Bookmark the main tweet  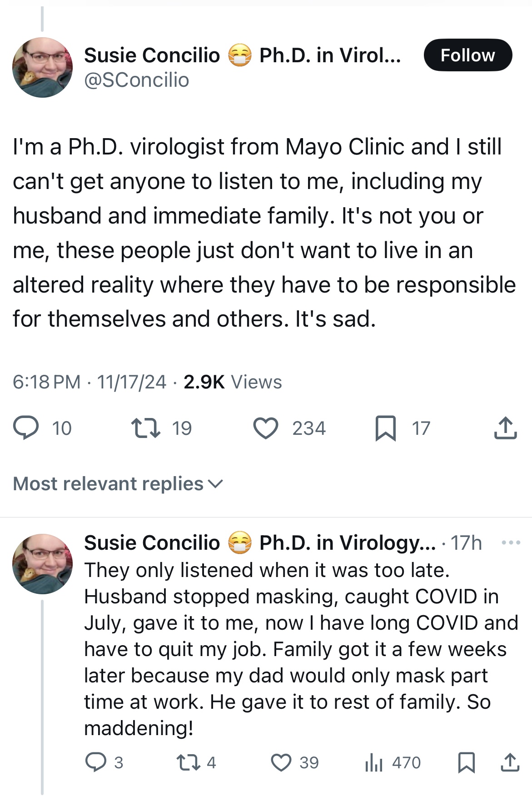[385, 428]
